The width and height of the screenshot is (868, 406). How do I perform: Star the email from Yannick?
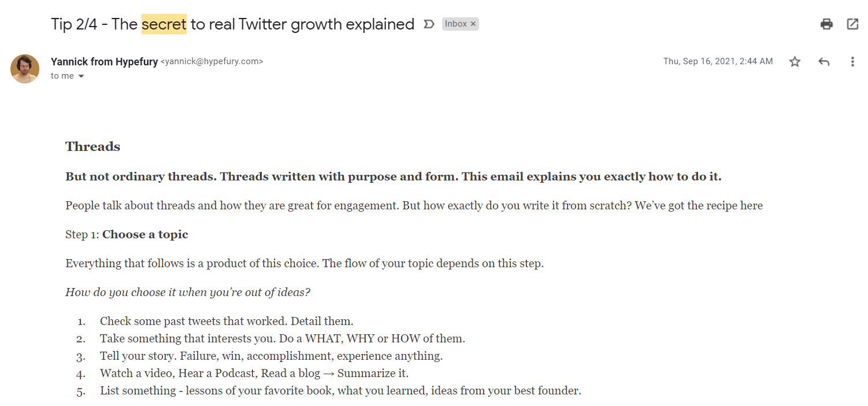click(795, 61)
